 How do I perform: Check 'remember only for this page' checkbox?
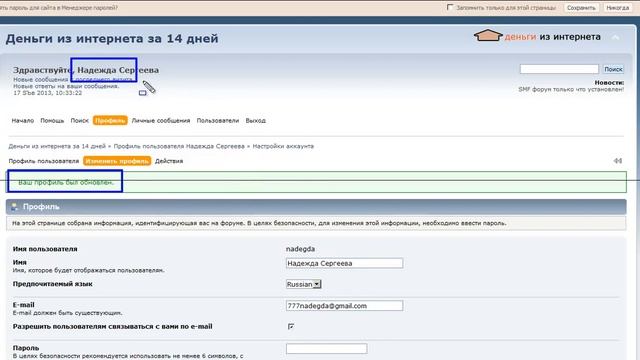point(450,7)
